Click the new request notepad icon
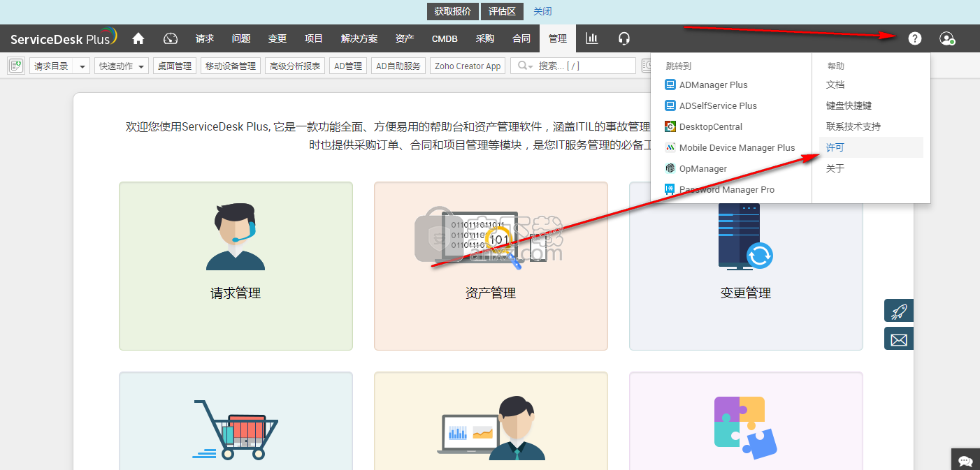The width and height of the screenshot is (980, 470). click(x=16, y=66)
